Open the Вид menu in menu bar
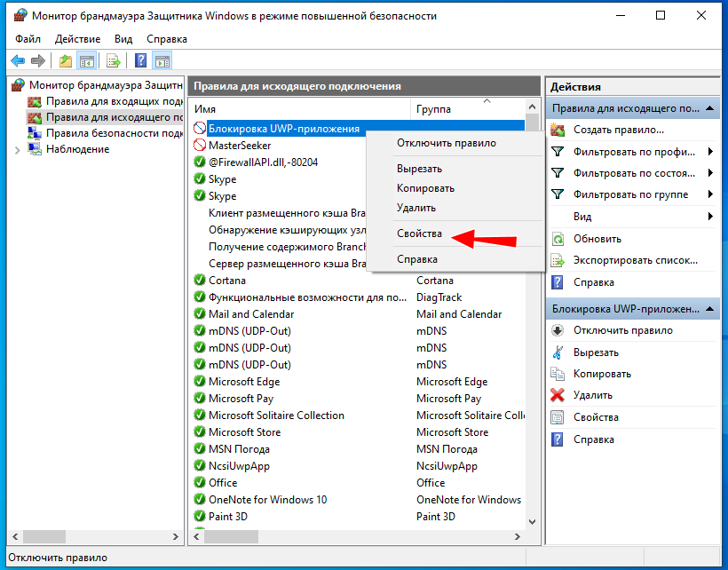 click(123, 39)
